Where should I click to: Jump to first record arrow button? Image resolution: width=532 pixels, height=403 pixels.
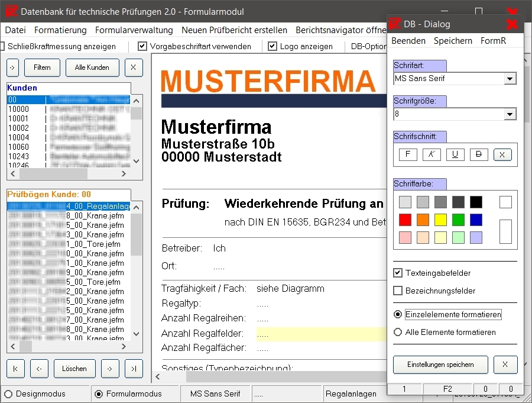tap(15, 369)
